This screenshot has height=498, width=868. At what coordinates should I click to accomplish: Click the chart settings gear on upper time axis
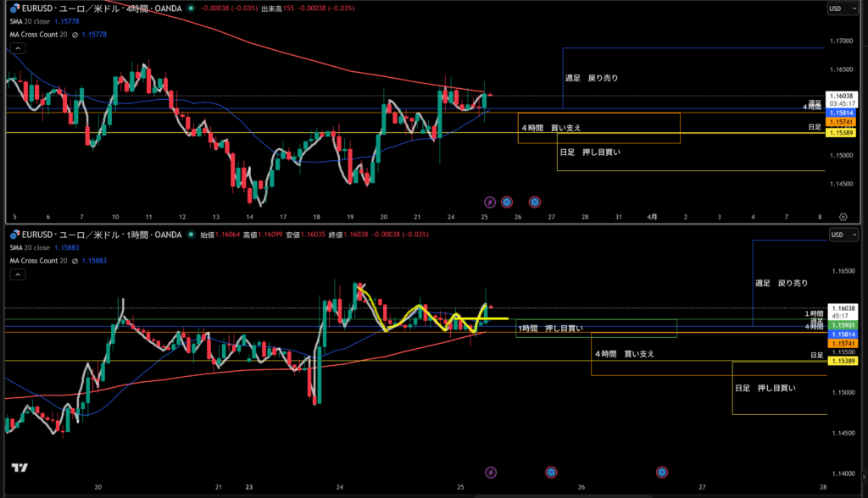tap(843, 217)
